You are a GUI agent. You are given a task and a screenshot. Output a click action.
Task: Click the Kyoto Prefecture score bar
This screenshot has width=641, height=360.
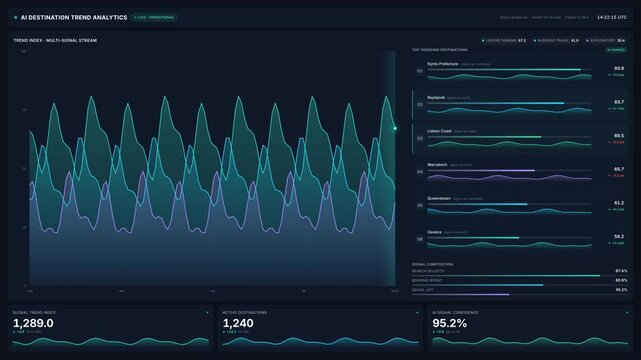tap(509, 69)
